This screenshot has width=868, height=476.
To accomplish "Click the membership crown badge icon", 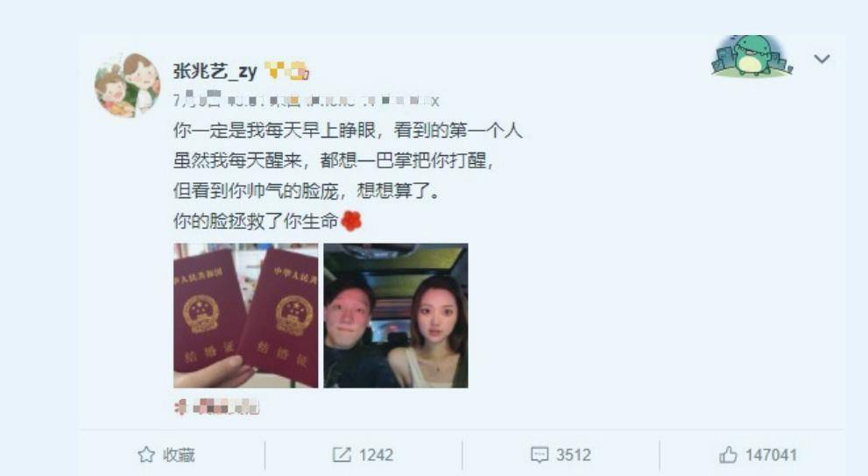I will pyautogui.click(x=300, y=71).
